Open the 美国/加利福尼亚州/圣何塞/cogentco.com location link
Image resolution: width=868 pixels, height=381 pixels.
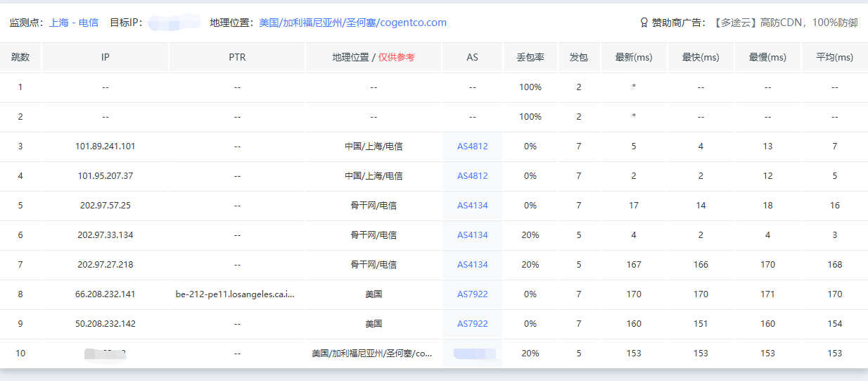pos(352,23)
